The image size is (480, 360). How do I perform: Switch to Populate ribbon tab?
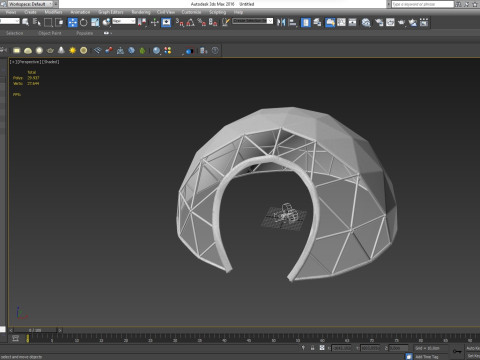tap(85, 33)
